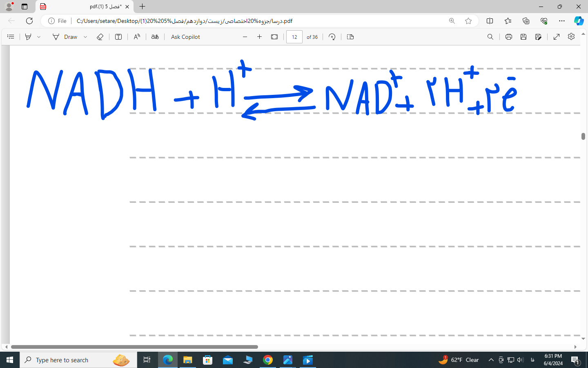
Task: Open the Draw pen options dropdown
Action: coord(85,37)
